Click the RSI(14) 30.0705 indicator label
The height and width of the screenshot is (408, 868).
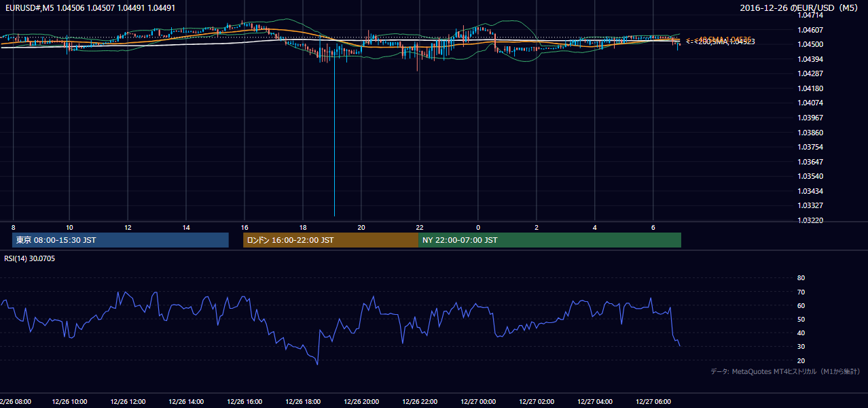tap(30, 258)
